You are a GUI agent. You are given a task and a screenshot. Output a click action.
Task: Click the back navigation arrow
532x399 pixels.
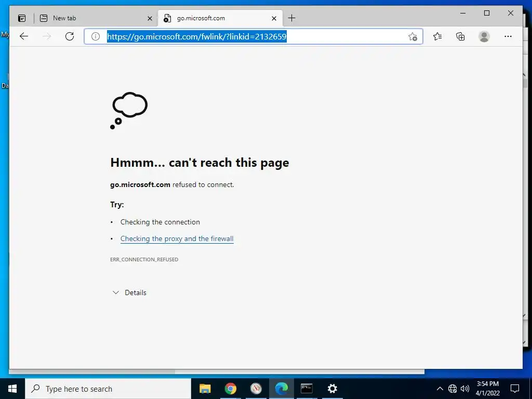[24, 36]
